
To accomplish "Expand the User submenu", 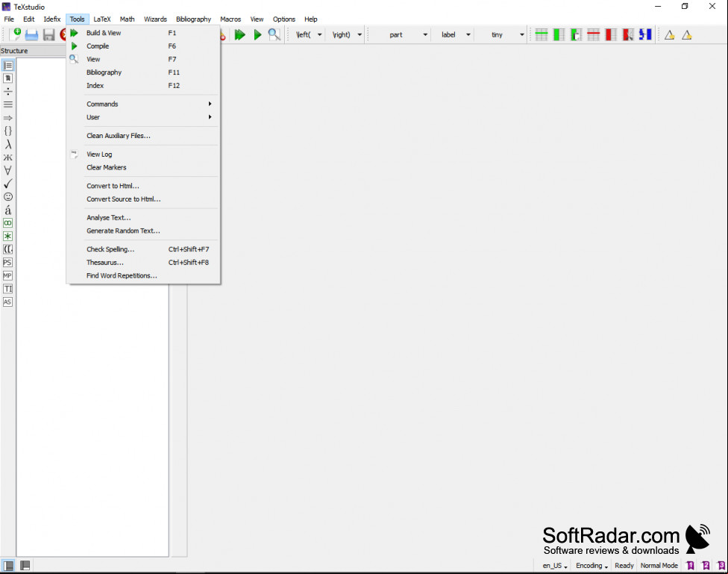I will (x=143, y=117).
